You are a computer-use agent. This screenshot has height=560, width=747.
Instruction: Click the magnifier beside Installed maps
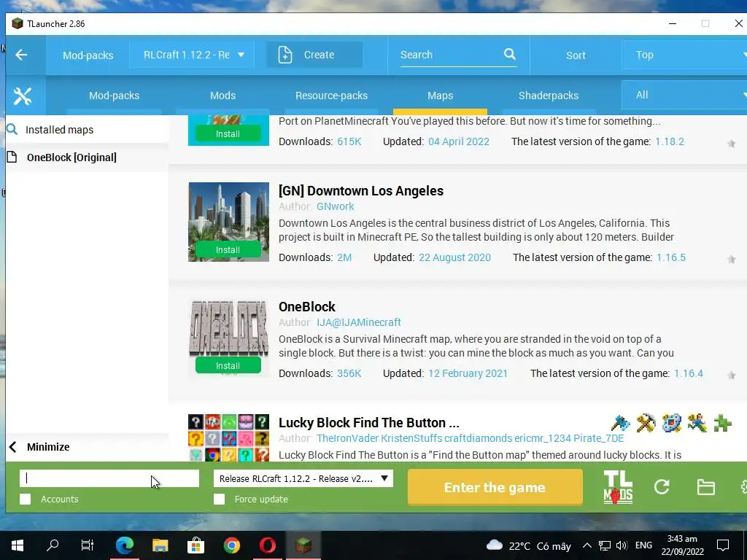point(12,129)
